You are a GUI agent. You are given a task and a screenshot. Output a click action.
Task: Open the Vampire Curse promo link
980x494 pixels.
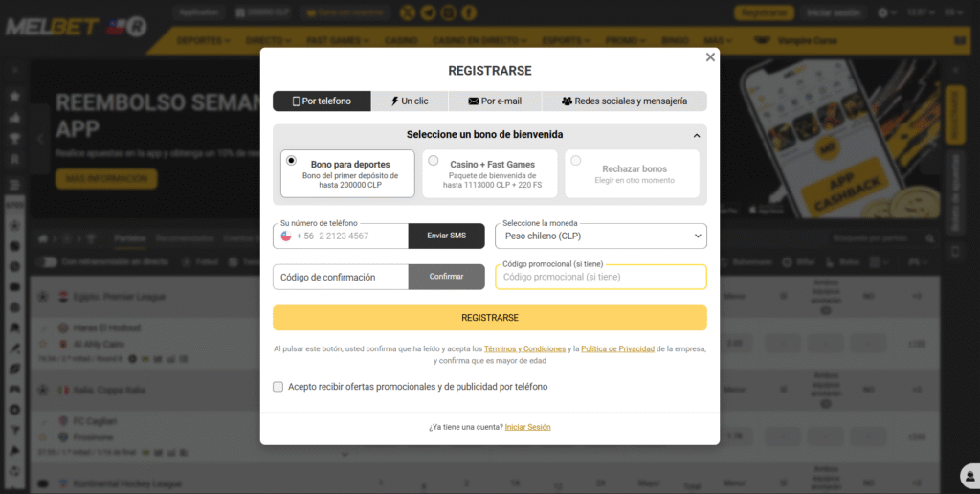click(795, 40)
